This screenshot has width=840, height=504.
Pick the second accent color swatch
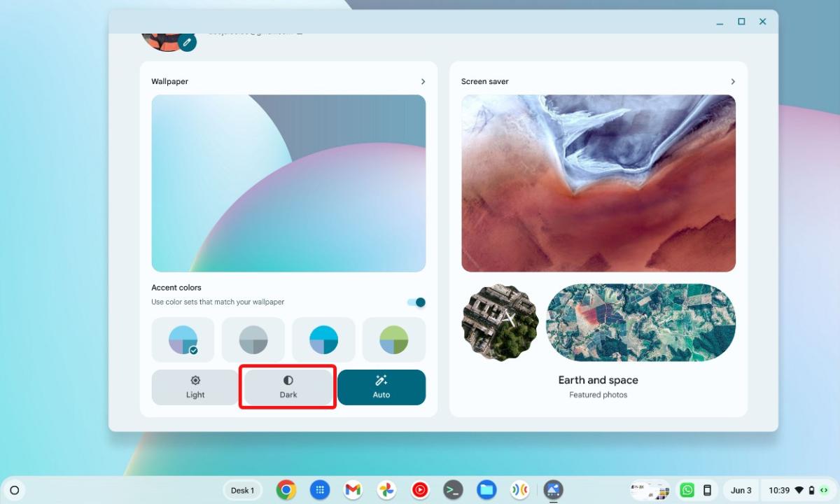[253, 339]
